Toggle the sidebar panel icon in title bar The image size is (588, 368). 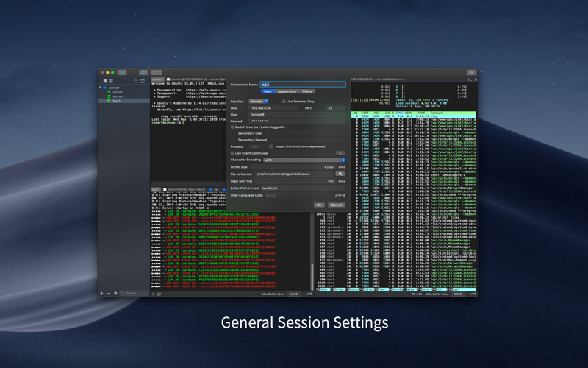[x=122, y=72]
